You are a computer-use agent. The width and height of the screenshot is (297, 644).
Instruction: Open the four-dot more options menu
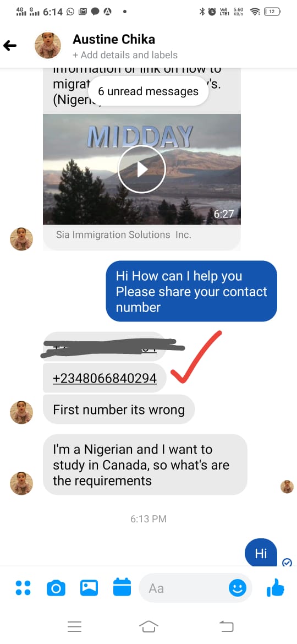tap(23, 588)
